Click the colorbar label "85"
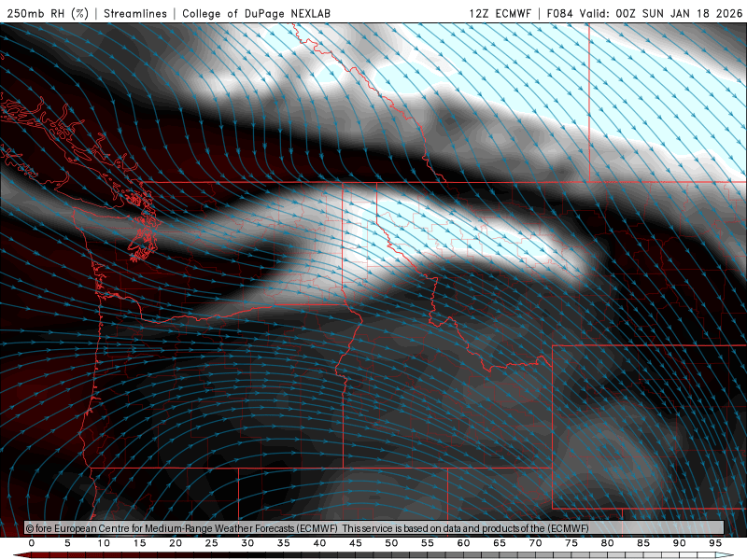 tap(643, 543)
